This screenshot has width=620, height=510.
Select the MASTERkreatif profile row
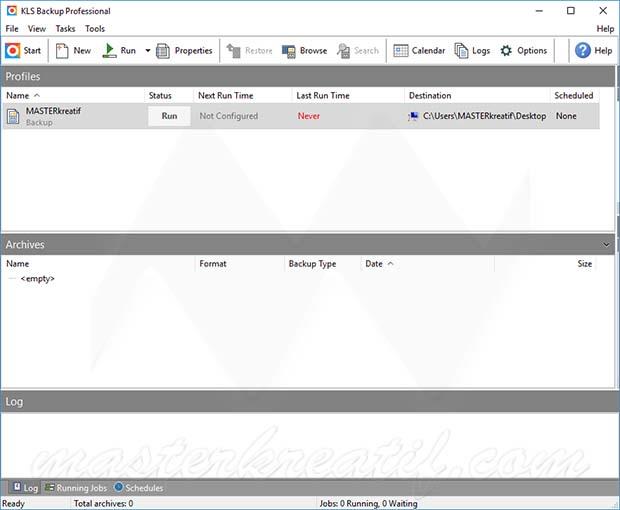[x=301, y=116]
